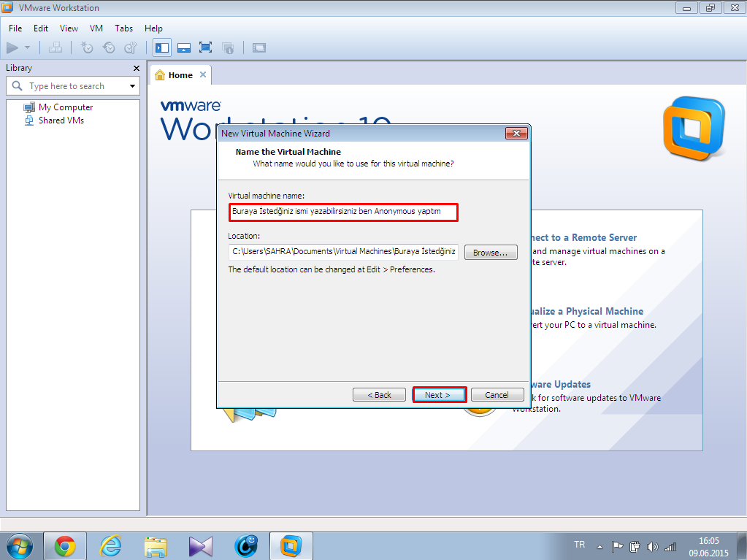
Task: Close the Home tab
Action: [x=203, y=74]
